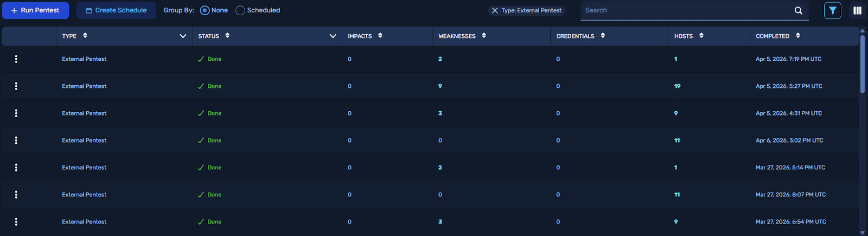
Task: Focus the Search input field
Action: [684, 10]
